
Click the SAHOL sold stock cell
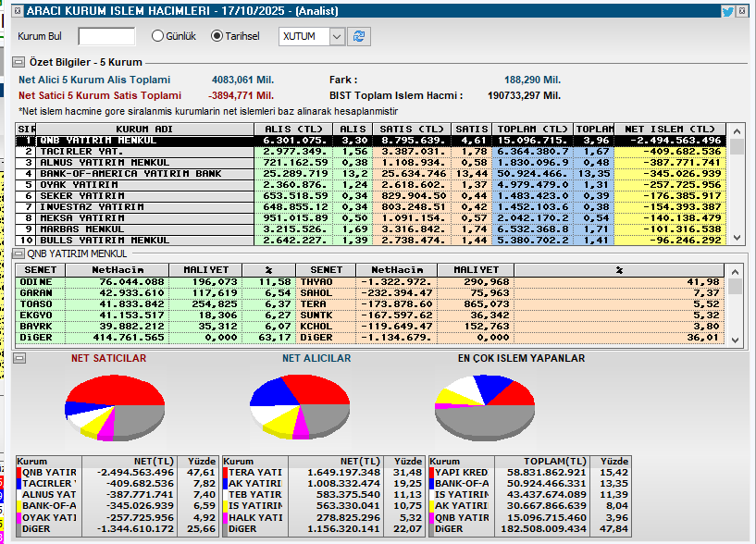tap(326, 293)
